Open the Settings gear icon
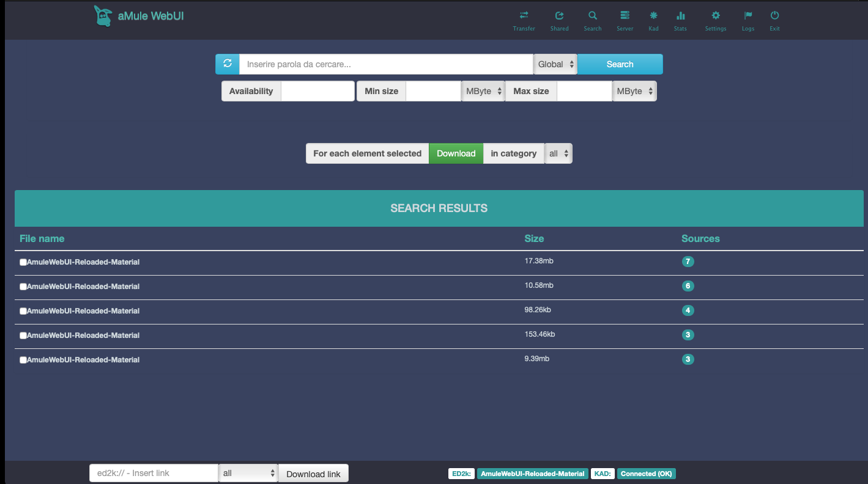 [x=716, y=15]
